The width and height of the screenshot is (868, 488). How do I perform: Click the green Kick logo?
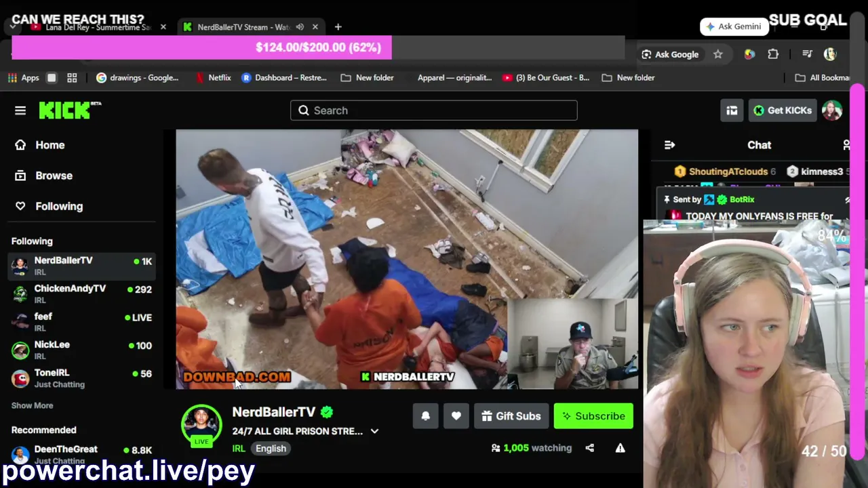pyautogui.click(x=70, y=110)
